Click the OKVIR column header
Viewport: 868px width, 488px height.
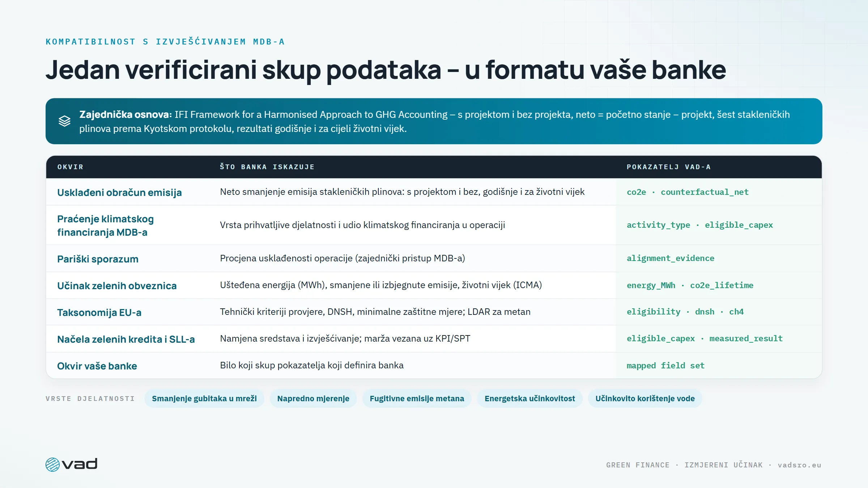coord(71,167)
